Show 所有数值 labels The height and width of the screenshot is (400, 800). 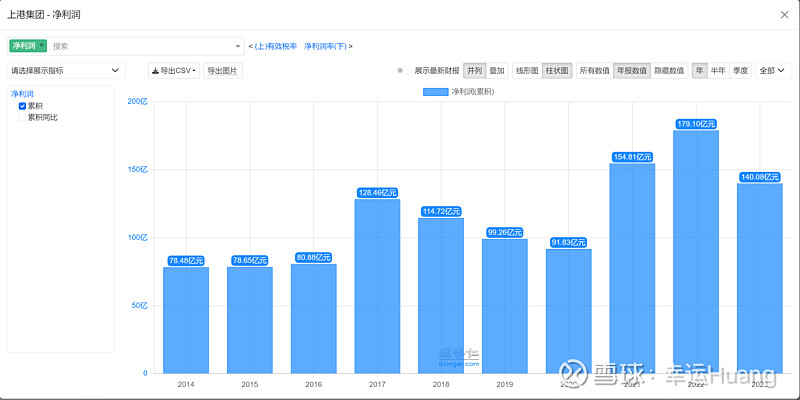(x=595, y=71)
